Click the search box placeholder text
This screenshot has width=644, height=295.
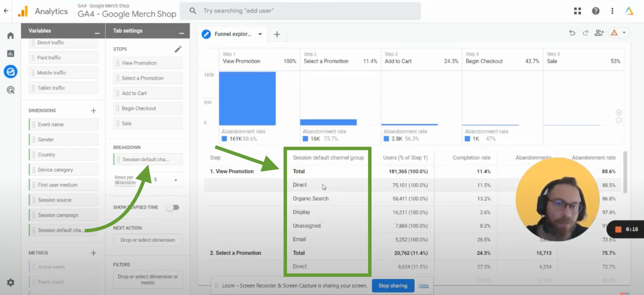(x=239, y=11)
